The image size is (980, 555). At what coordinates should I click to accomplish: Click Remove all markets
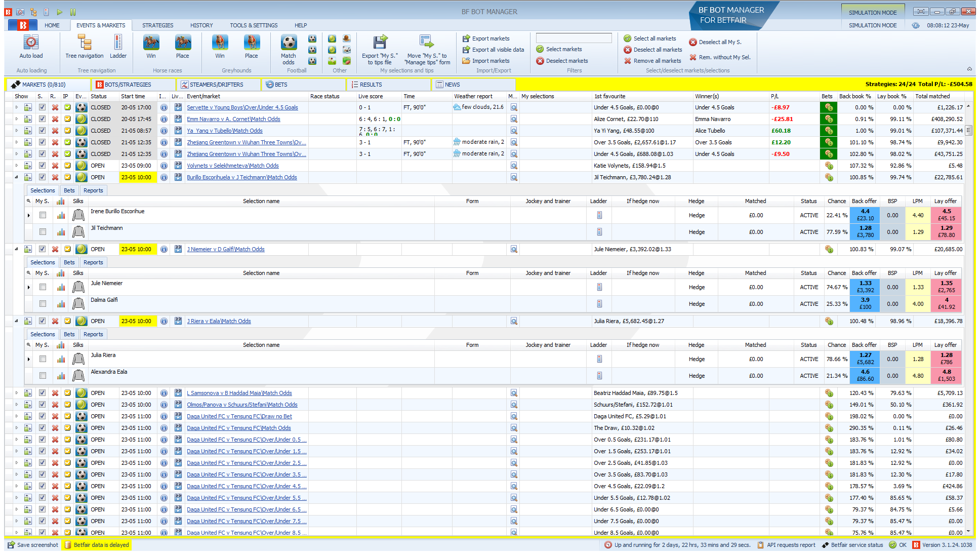652,61
